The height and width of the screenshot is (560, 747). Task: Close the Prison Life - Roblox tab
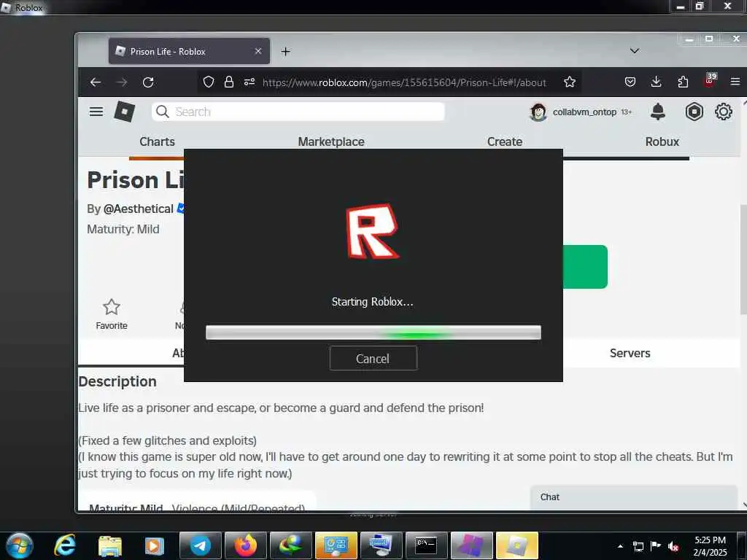[x=258, y=51]
